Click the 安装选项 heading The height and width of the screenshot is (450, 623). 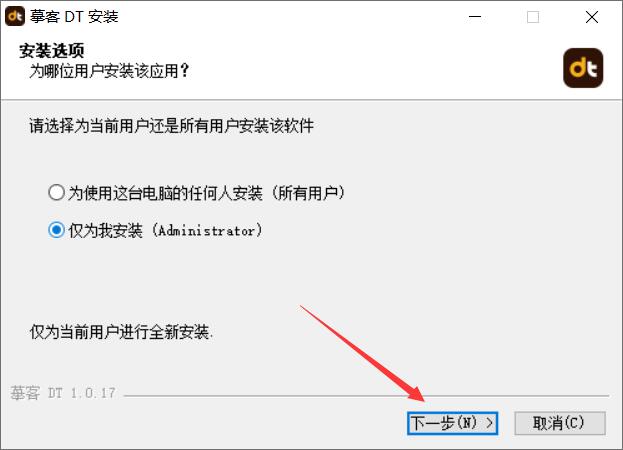click(x=52, y=51)
